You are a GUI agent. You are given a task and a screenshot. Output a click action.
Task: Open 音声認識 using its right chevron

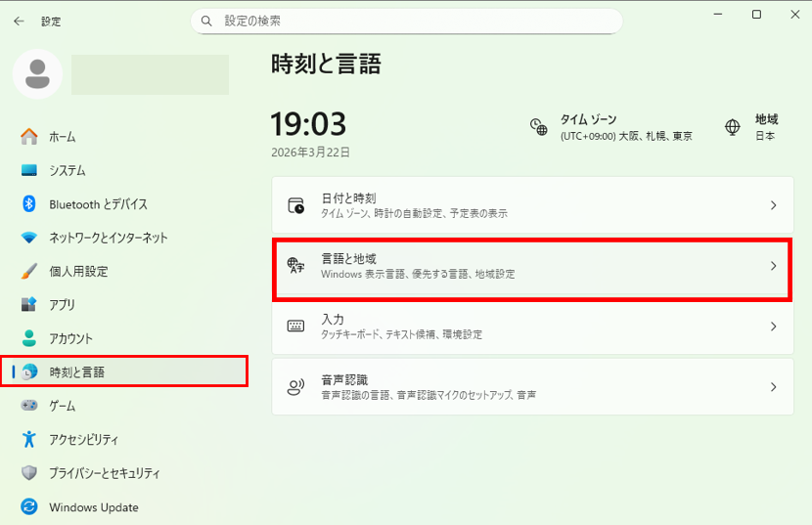(x=773, y=387)
